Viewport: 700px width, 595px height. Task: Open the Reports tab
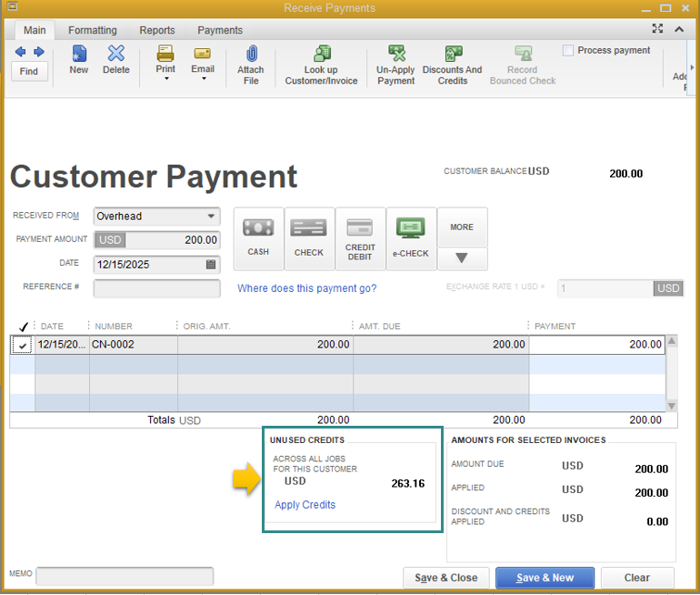point(156,30)
